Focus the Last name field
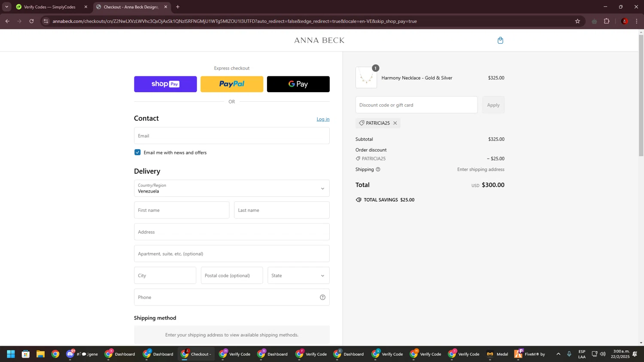Image resolution: width=644 pixels, height=362 pixels. pyautogui.click(x=282, y=210)
